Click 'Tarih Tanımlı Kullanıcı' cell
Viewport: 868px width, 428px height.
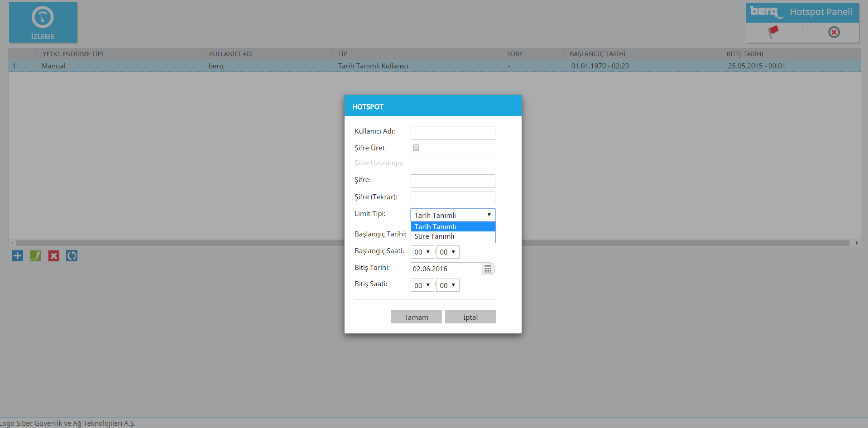[x=373, y=66]
